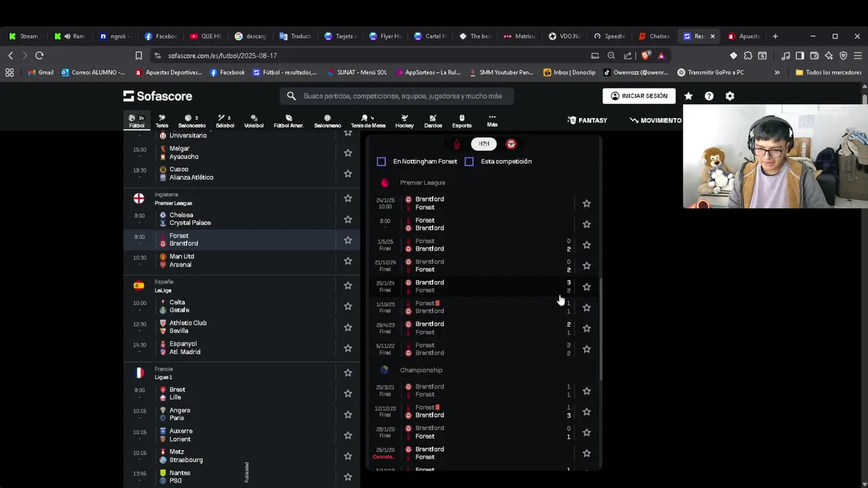Screen dimensions: 868x488
Task: Favorite the Celta vs Getafe match
Action: tap(348, 306)
